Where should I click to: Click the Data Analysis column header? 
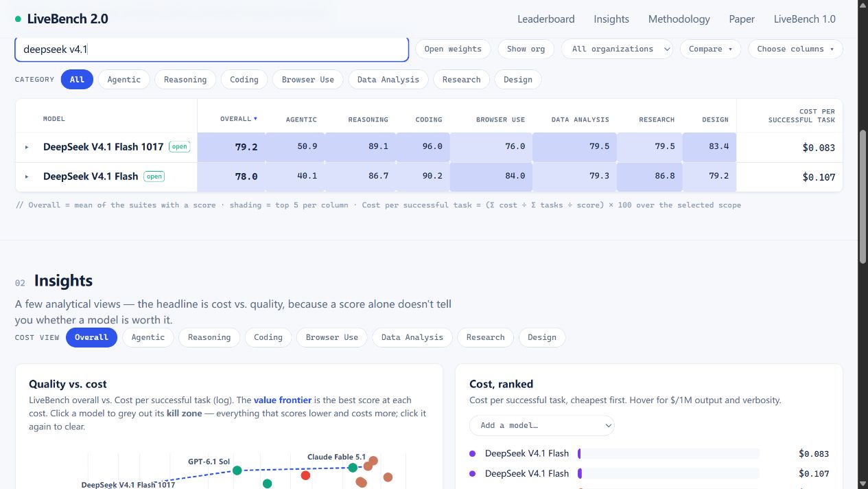580,120
